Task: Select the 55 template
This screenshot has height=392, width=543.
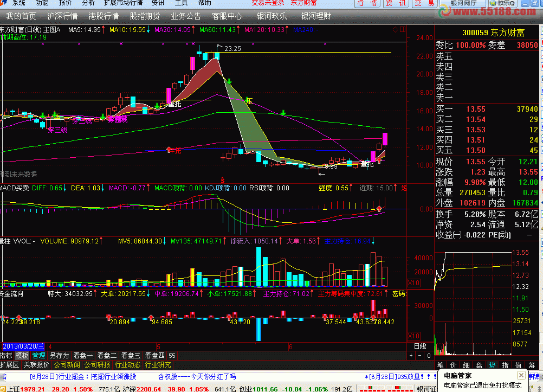Action: [172, 356]
